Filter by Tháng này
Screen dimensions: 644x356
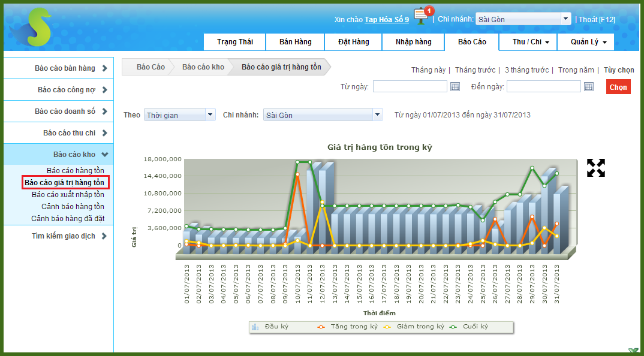pyautogui.click(x=428, y=70)
